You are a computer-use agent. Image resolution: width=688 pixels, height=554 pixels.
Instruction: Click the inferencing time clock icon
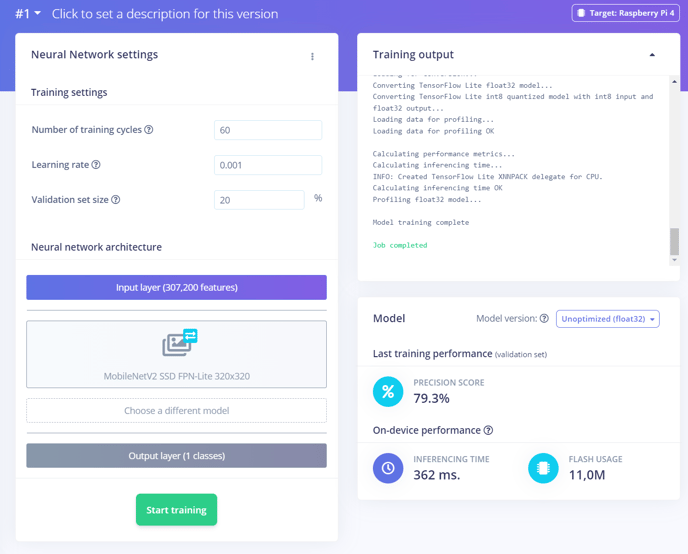(388, 468)
